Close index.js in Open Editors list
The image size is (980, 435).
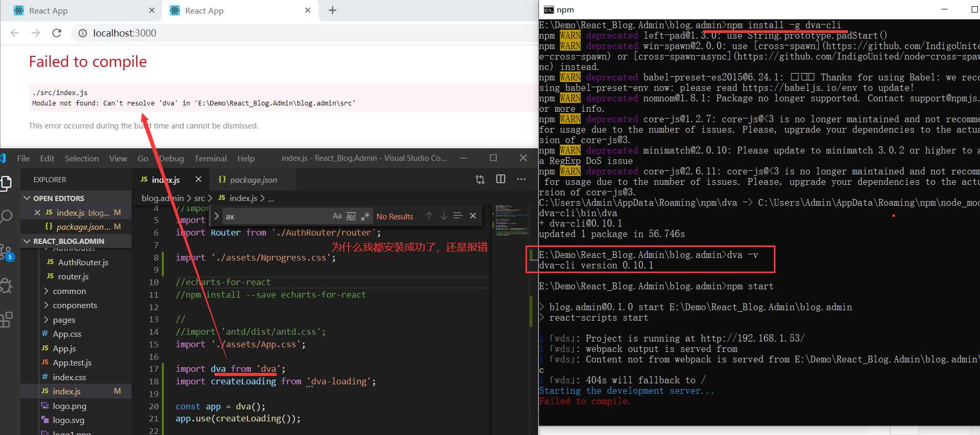click(37, 213)
